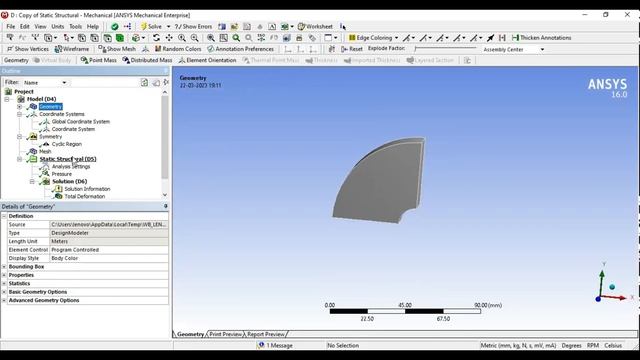Click the Reset explode view icon
The width and height of the screenshot is (640, 360).
[x=344, y=49]
